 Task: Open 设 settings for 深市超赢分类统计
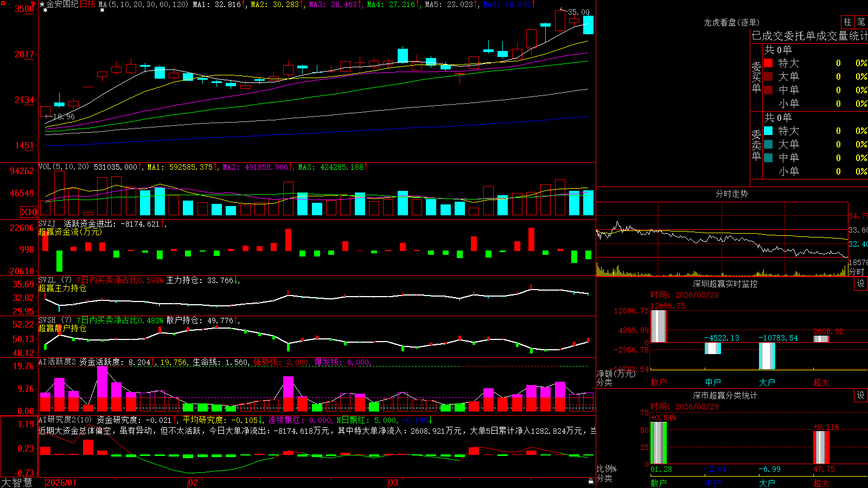[x=861, y=395]
